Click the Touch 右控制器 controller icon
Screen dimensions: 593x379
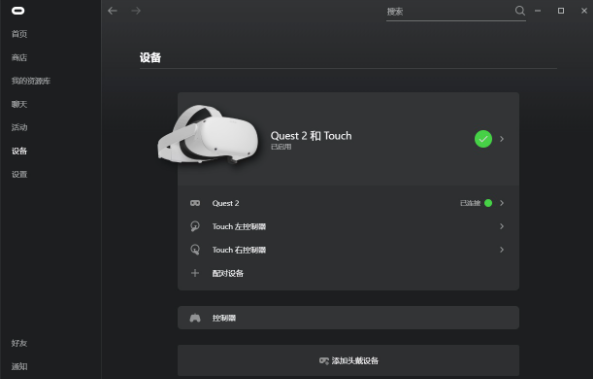(x=195, y=250)
